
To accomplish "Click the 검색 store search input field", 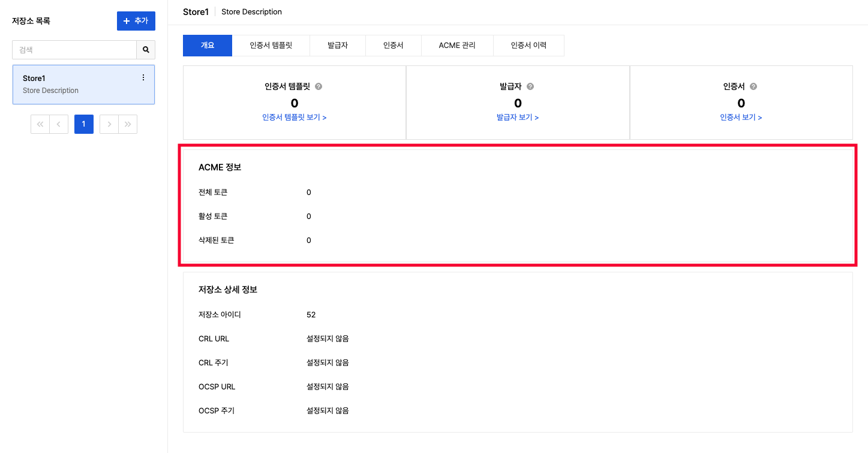I will click(x=74, y=50).
